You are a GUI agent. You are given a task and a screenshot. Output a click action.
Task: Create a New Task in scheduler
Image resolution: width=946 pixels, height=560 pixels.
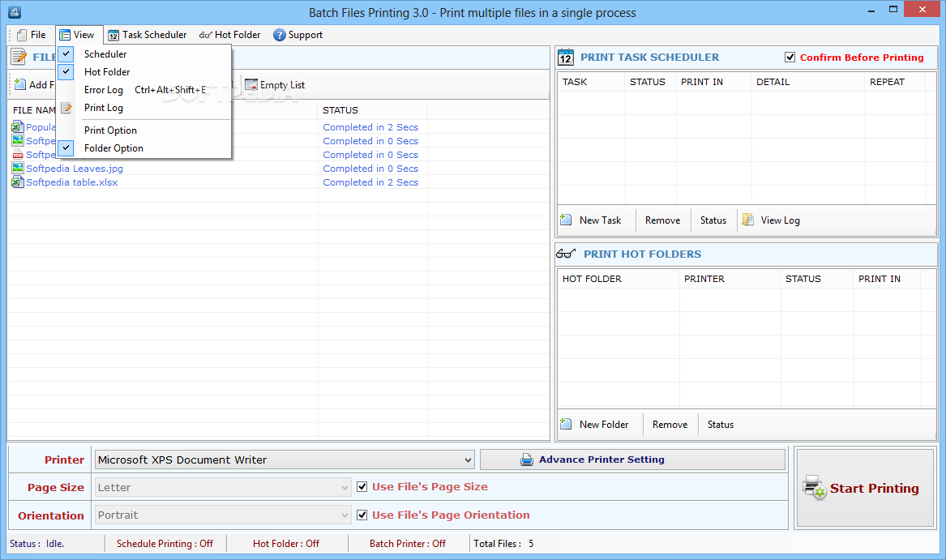click(591, 220)
